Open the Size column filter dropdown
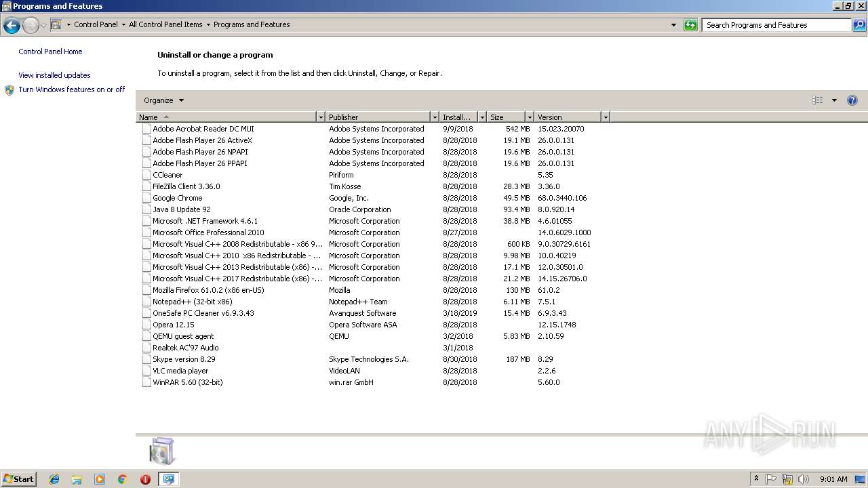The image size is (868, 488). (530, 117)
